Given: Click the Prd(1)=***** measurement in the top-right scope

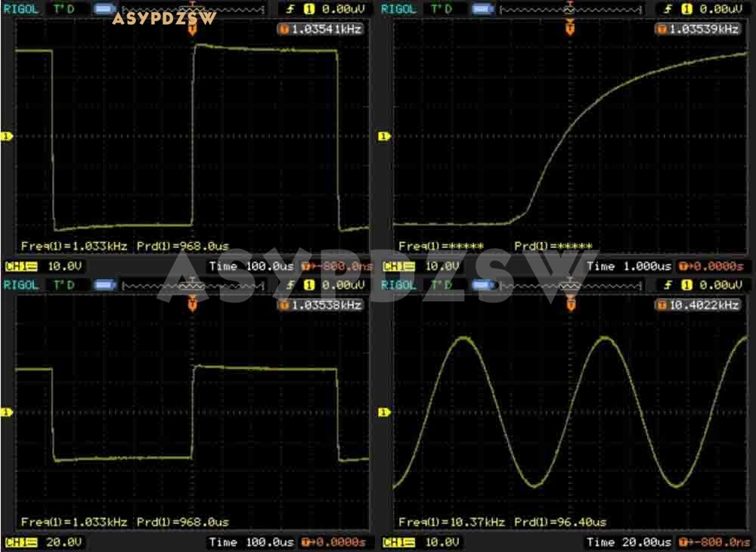Looking at the screenshot, I should pyautogui.click(x=553, y=247).
